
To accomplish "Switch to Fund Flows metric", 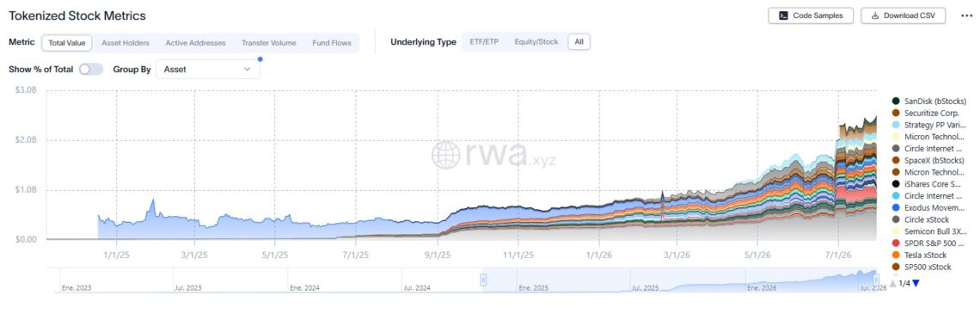I will coord(332,43).
